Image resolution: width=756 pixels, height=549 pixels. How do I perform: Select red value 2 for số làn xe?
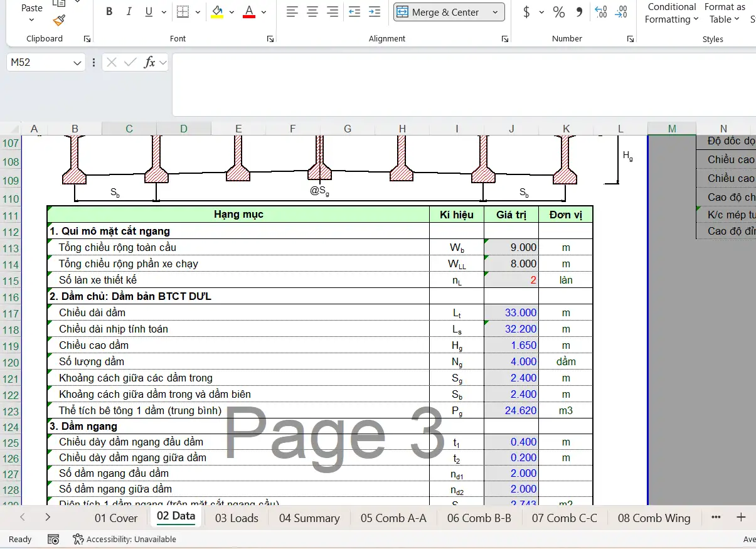511,280
